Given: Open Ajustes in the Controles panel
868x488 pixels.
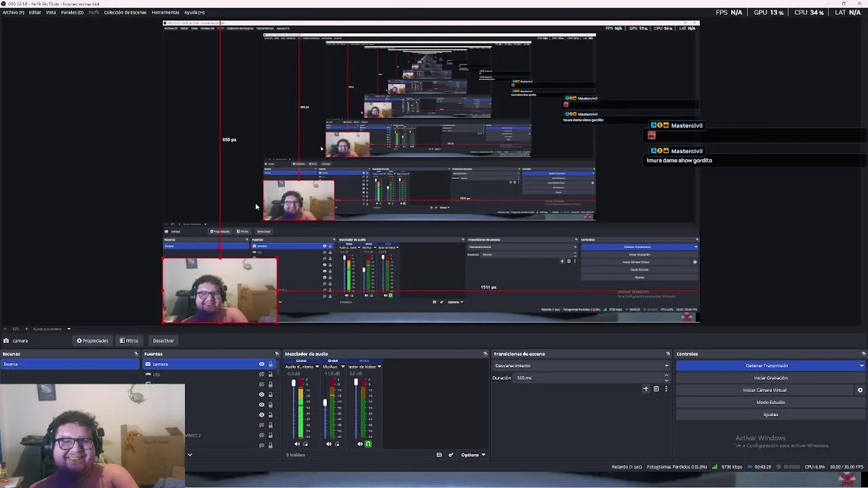Looking at the screenshot, I should point(770,415).
